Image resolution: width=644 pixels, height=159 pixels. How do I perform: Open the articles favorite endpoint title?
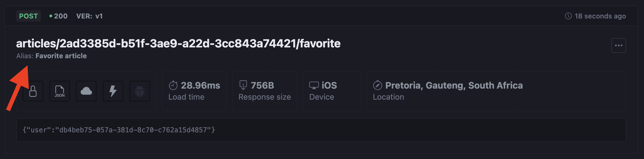pos(178,43)
